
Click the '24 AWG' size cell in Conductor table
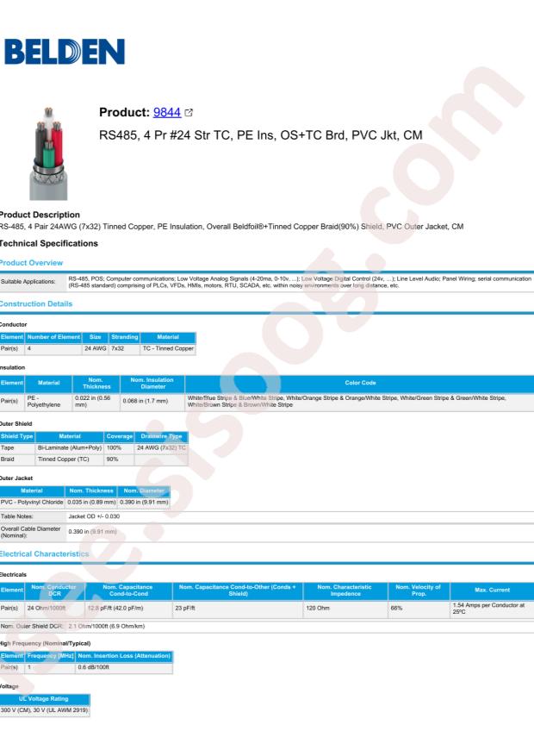pyautogui.click(x=96, y=348)
